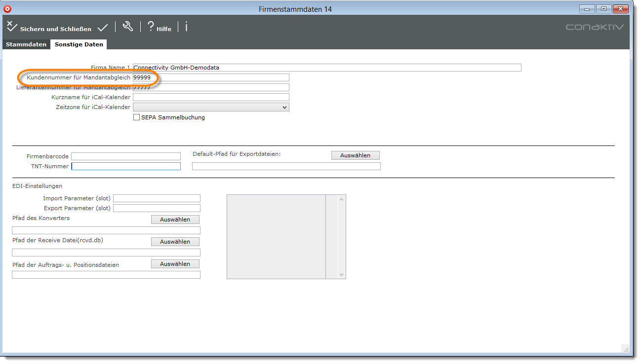This screenshot has width=641, height=364.
Task: Click Auswählen for Pfad des Konverters
Action: [175, 219]
